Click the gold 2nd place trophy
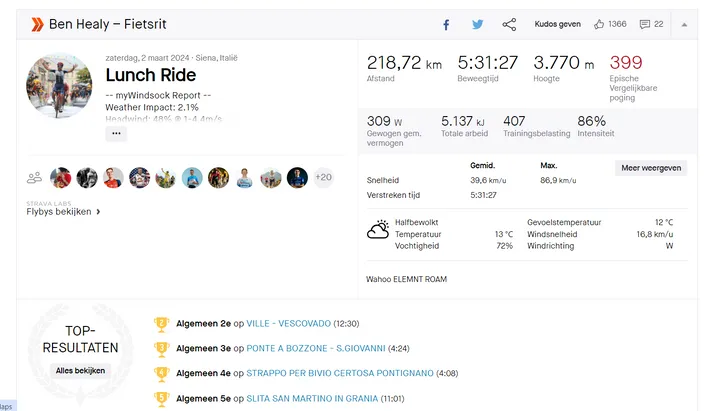720x411 pixels. pyautogui.click(x=162, y=324)
